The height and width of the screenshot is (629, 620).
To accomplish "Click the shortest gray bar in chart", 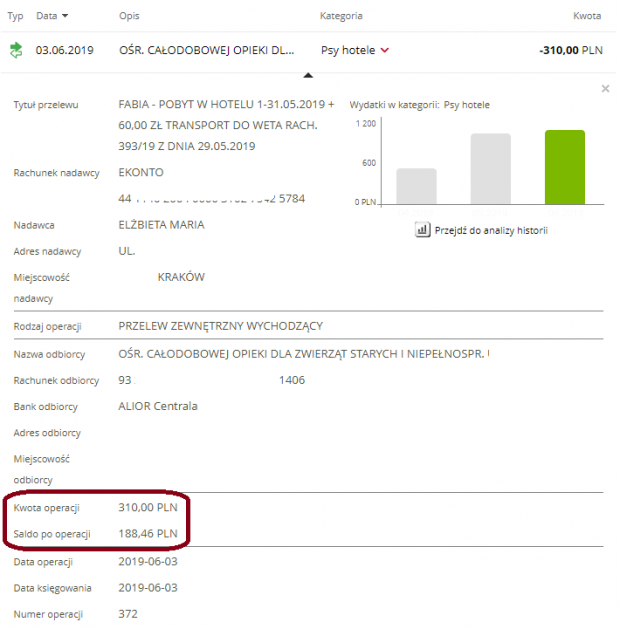I will [x=416, y=185].
